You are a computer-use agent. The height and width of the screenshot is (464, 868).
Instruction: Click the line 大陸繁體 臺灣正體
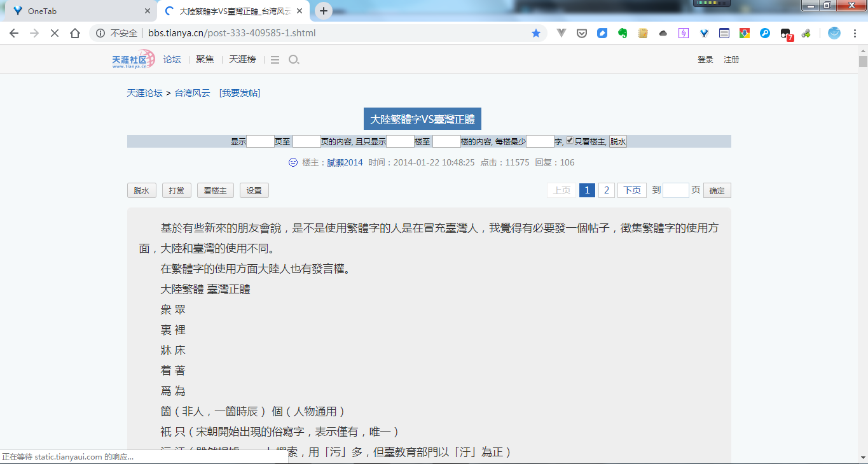tap(205, 289)
